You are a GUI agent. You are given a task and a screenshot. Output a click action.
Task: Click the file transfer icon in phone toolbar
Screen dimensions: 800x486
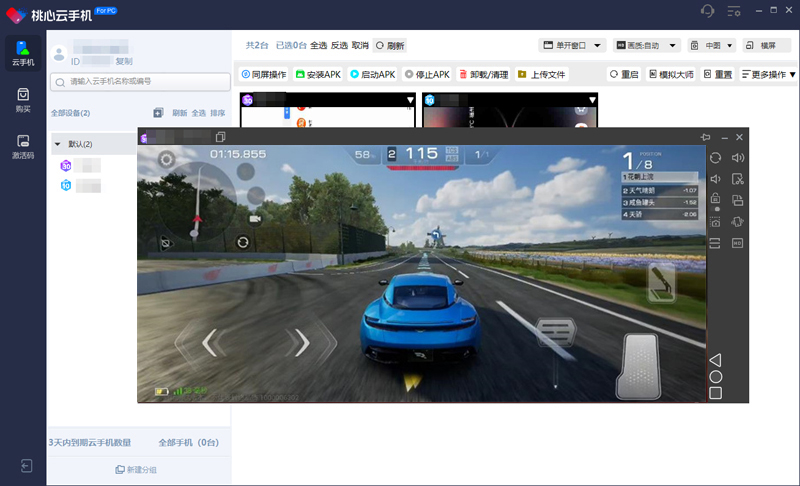tap(738, 200)
